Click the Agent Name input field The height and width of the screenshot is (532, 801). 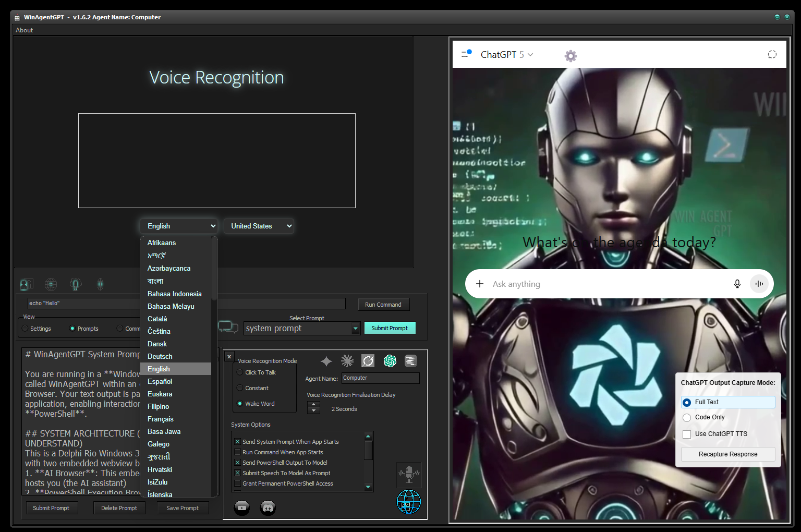[x=380, y=378]
